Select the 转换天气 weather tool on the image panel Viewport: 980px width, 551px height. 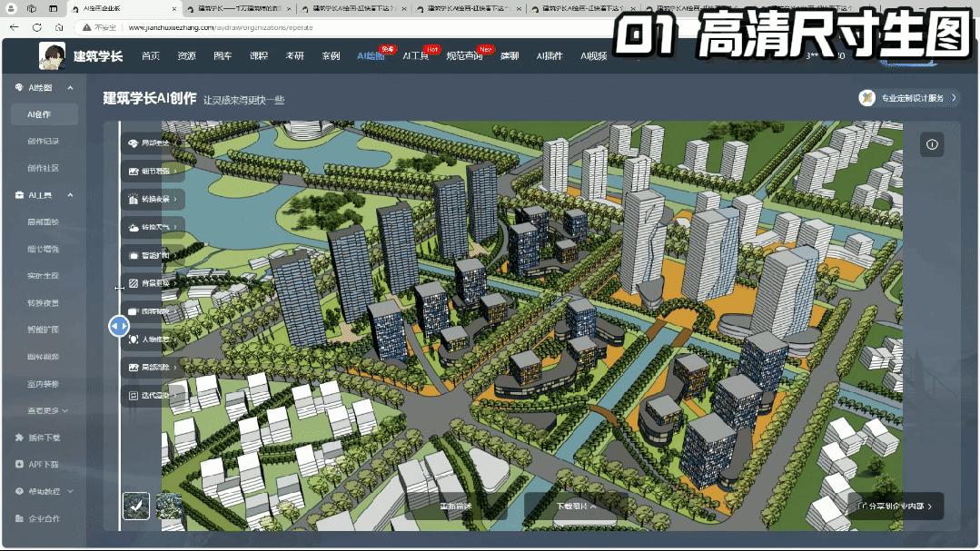click(x=153, y=228)
